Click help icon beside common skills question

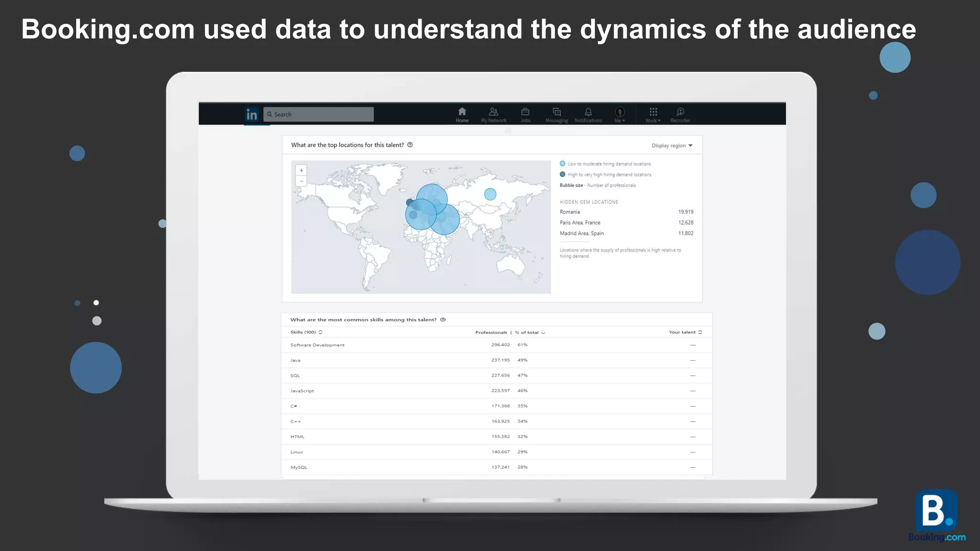(x=443, y=320)
